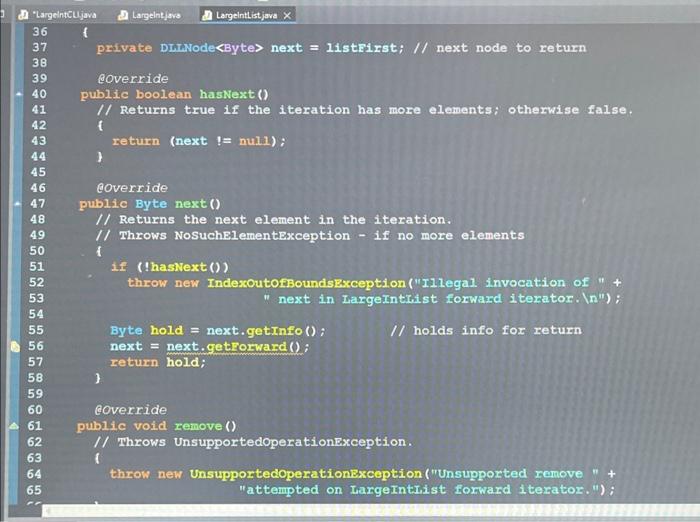Click the override marker on line 47
Screen dimensions: 700x522
click(17, 204)
